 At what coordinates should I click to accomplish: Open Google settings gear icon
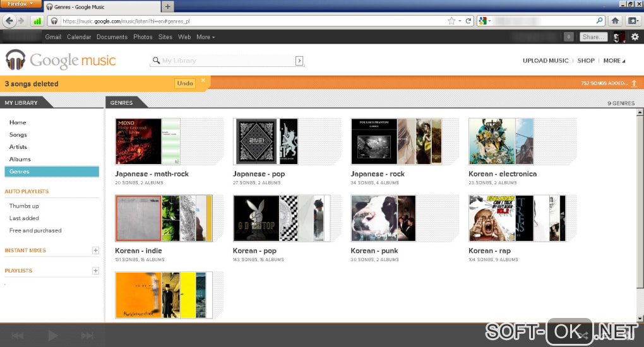635,37
